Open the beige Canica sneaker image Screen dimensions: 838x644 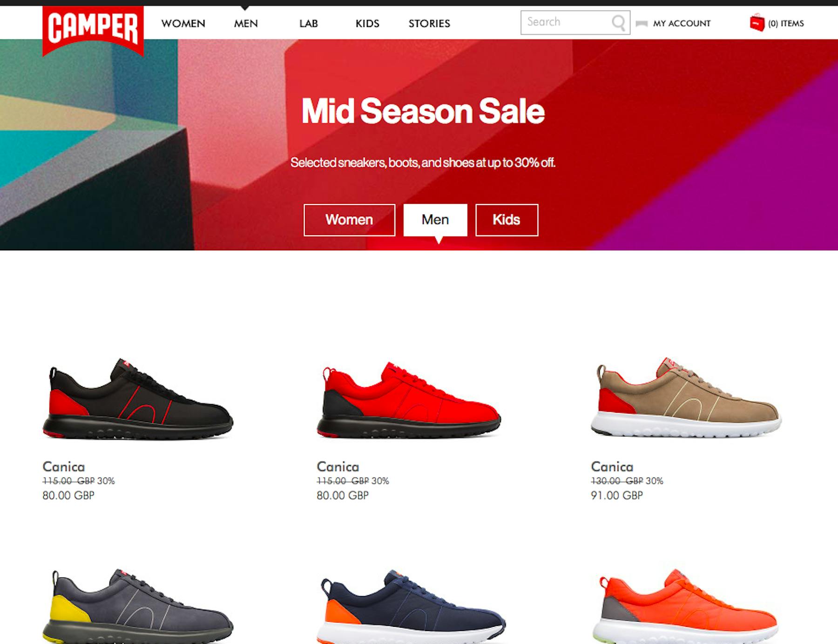[x=686, y=398]
